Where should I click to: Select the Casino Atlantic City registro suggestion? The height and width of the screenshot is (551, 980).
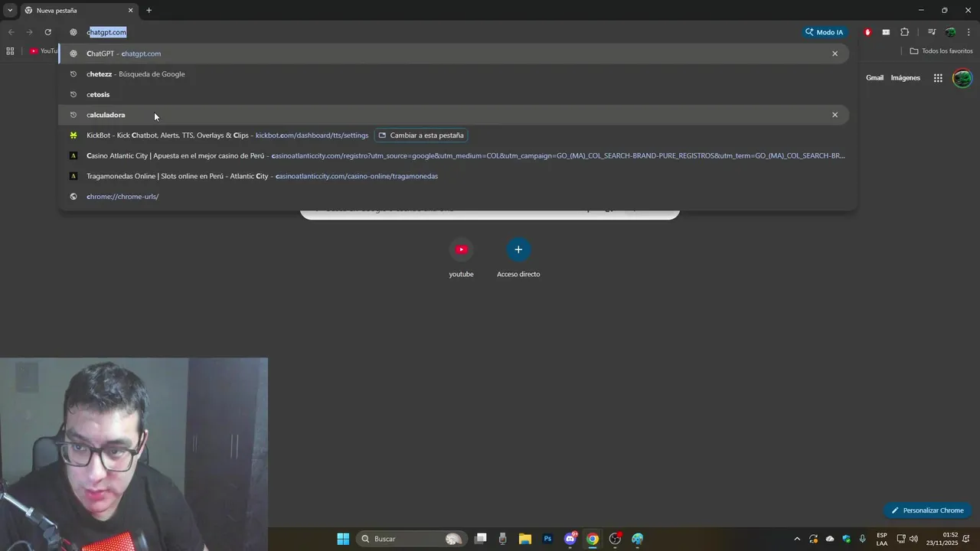455,155
